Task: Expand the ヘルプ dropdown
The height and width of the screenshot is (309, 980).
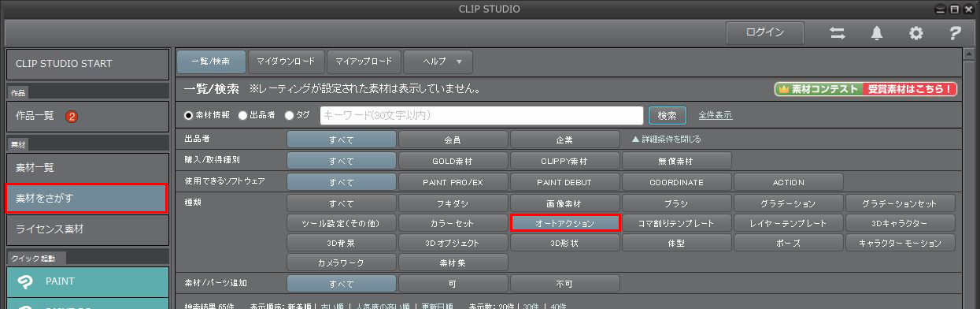Action: (438, 61)
